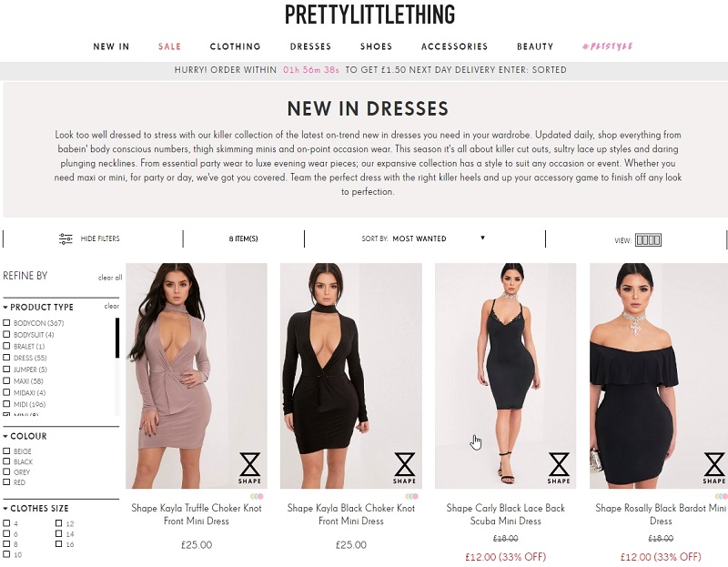Click the PrettyLittleThing logo

click(x=370, y=15)
